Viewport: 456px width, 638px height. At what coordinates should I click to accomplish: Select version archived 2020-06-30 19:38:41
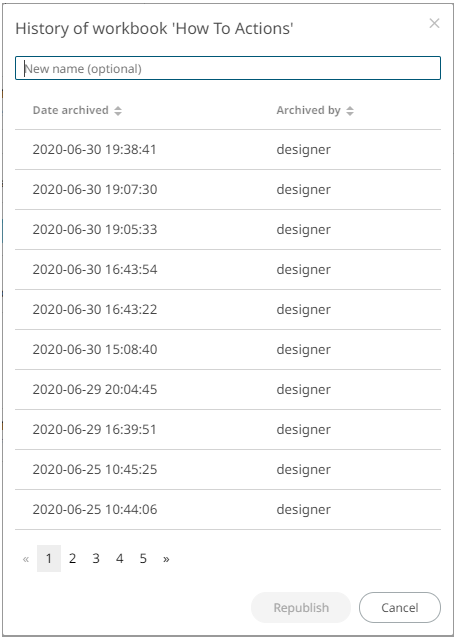click(228, 150)
